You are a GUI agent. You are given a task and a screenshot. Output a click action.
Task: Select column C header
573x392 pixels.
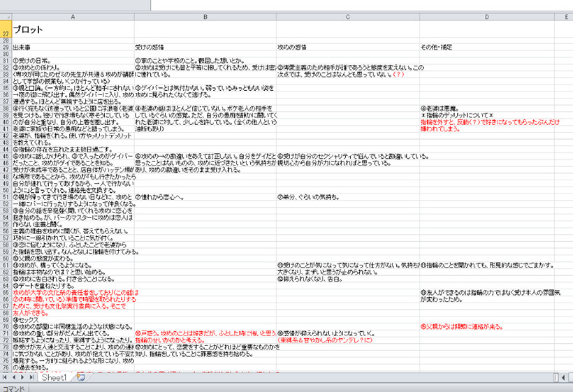(x=348, y=17)
